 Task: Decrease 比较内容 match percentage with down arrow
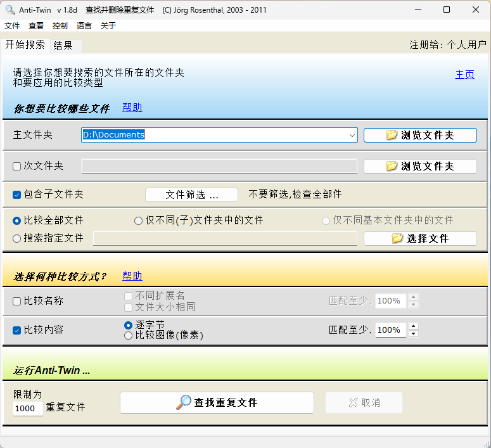414,334
